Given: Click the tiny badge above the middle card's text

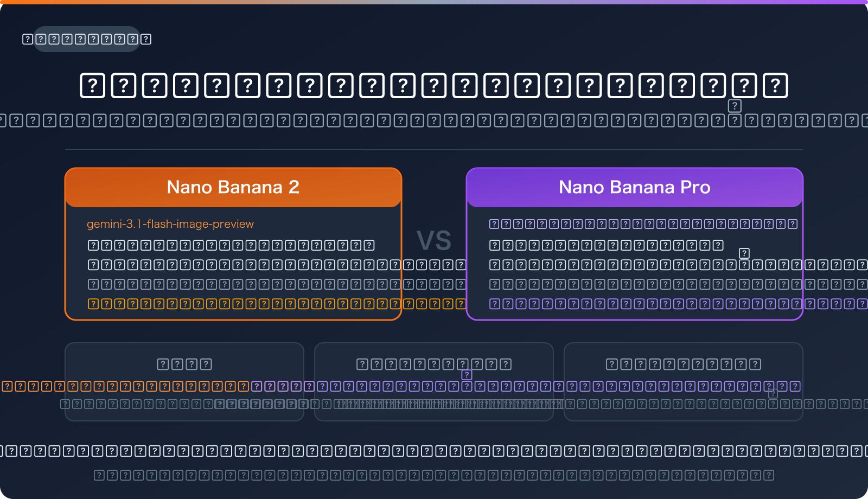Looking at the screenshot, I should 467,375.
